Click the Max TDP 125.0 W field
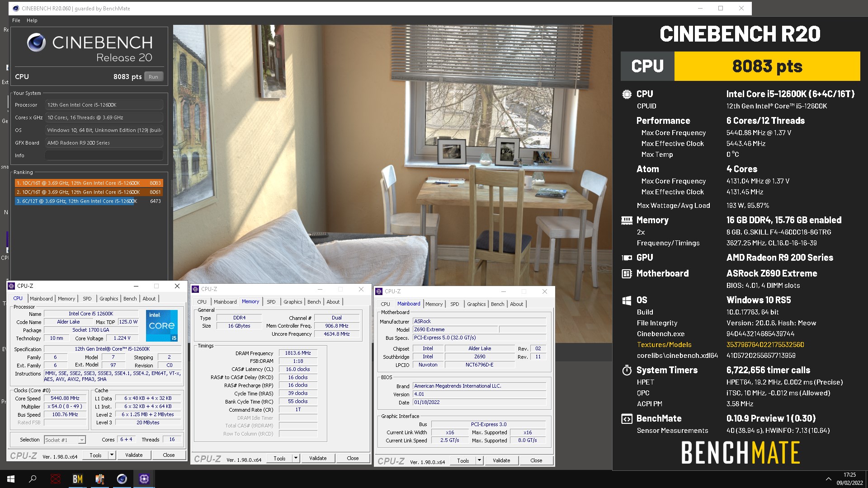Image resolution: width=868 pixels, height=488 pixels. [128, 322]
